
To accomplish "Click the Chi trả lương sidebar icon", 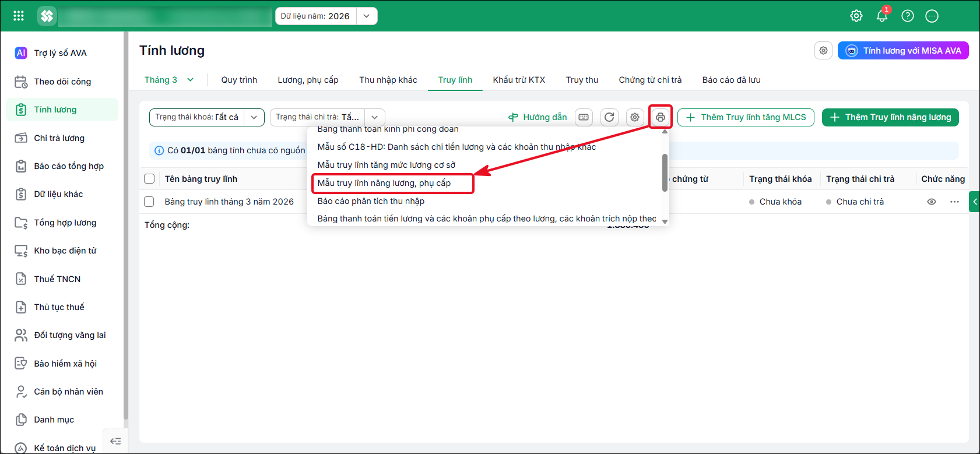I will (x=21, y=138).
